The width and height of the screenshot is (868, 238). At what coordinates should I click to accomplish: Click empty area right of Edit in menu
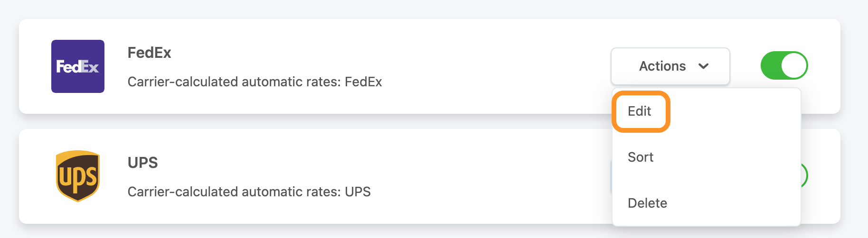point(736,111)
